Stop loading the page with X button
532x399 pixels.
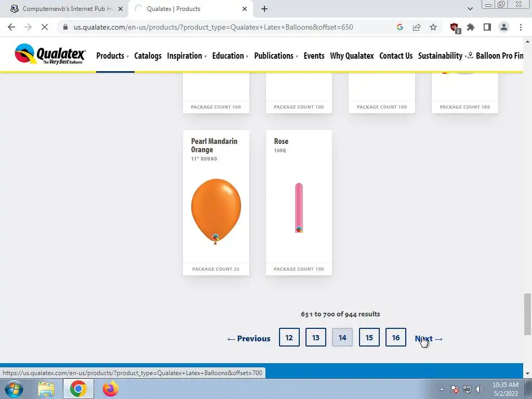pyautogui.click(x=45, y=27)
